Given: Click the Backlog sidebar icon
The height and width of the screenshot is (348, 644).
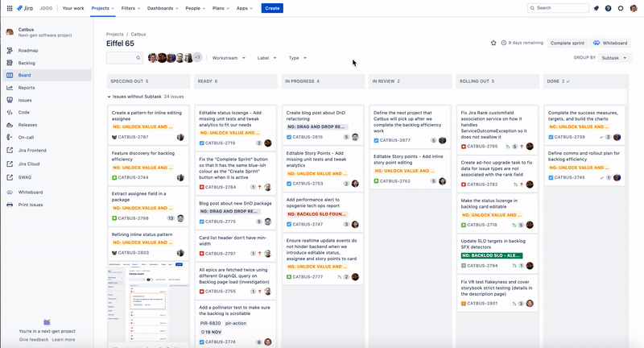Looking at the screenshot, I should click(10, 63).
